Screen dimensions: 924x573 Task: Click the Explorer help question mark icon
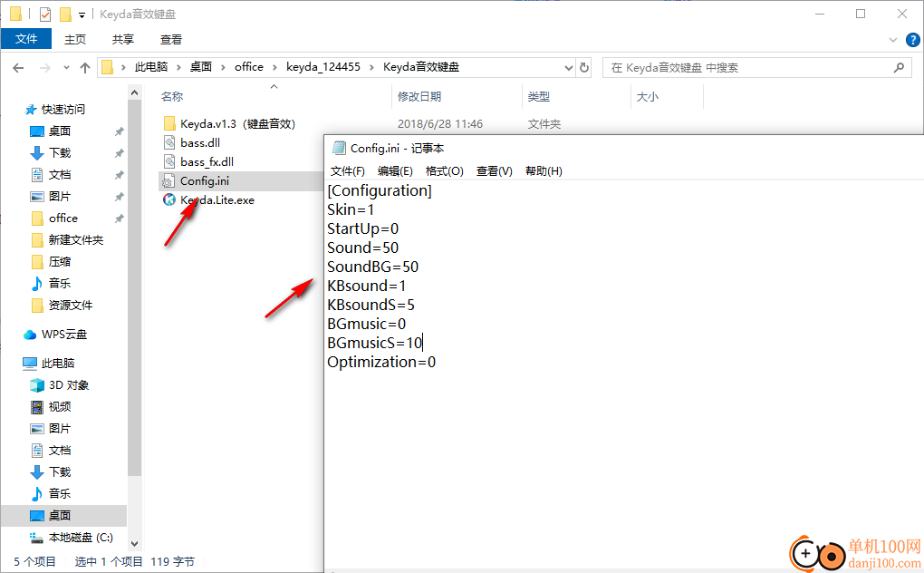[912, 40]
